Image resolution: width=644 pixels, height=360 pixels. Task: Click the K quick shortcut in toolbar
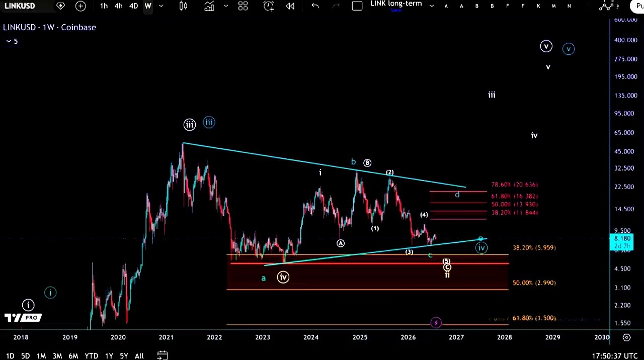(x=538, y=6)
